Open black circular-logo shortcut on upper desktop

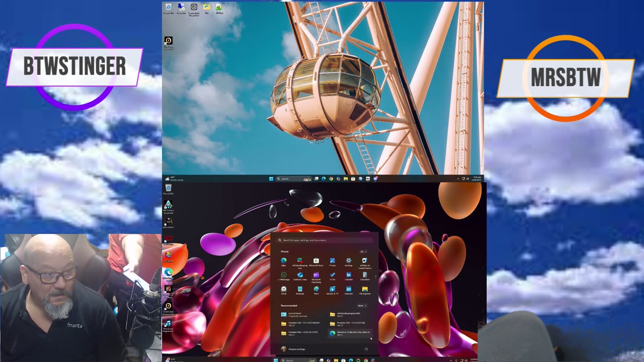click(x=168, y=42)
